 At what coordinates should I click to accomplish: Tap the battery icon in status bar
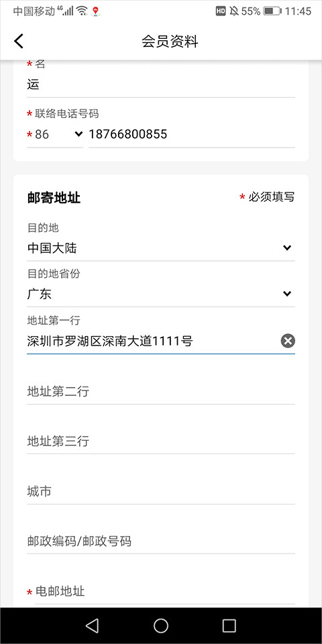[x=272, y=11]
